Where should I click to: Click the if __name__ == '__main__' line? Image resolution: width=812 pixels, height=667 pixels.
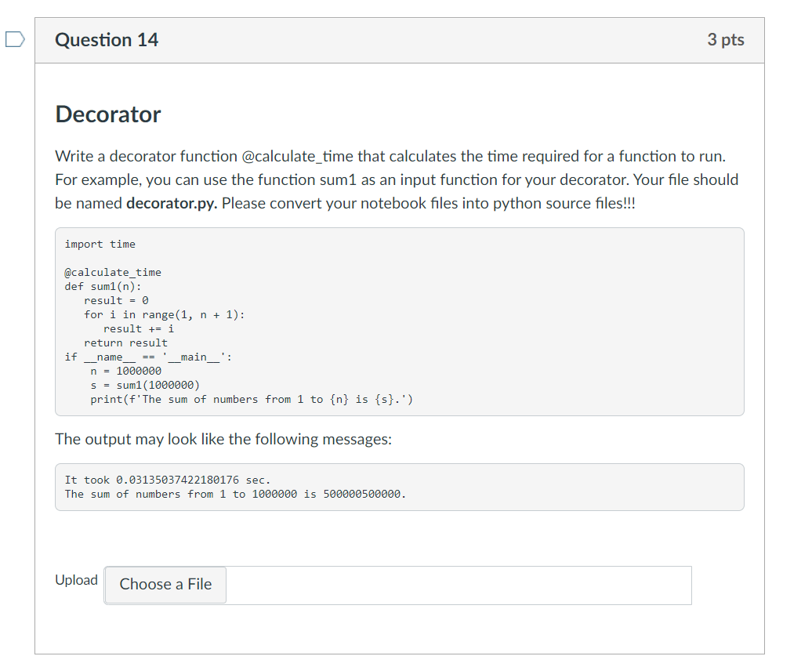(x=149, y=357)
